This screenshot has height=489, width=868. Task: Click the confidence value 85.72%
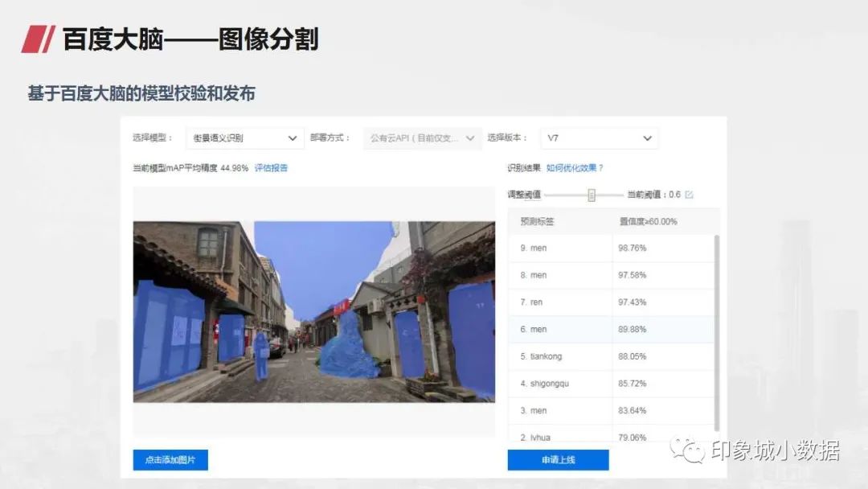tap(633, 384)
